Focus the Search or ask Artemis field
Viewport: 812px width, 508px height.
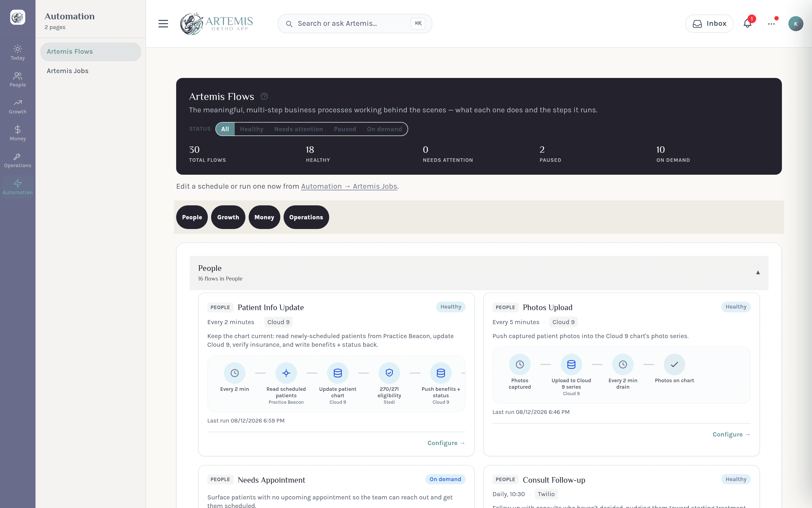pos(355,24)
